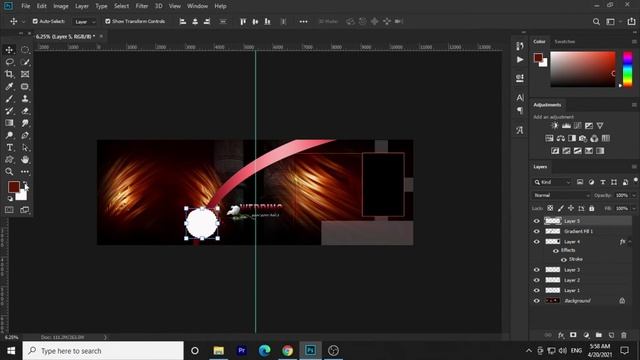
Task: Open the Normal blend mode dropdown
Action: [561, 196]
